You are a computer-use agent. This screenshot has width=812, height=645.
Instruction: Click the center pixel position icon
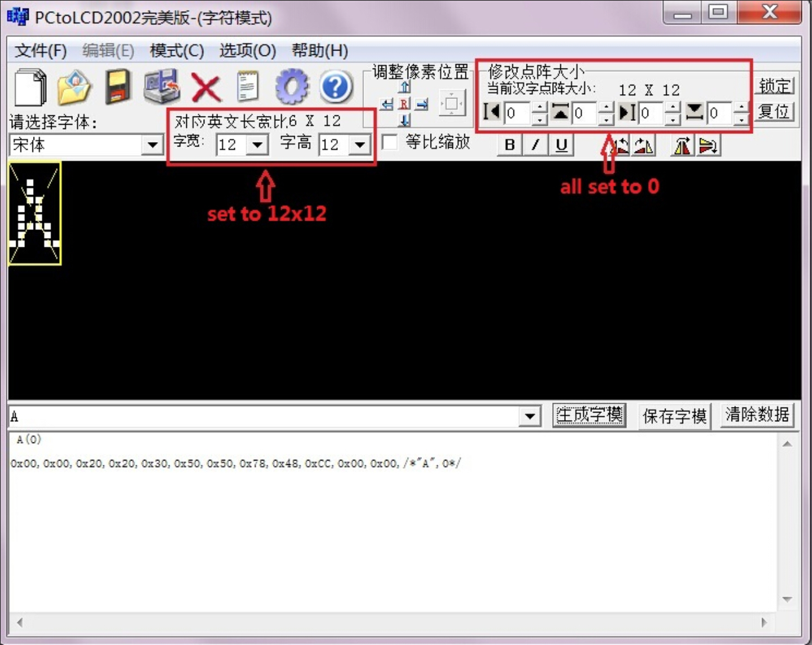(x=452, y=103)
